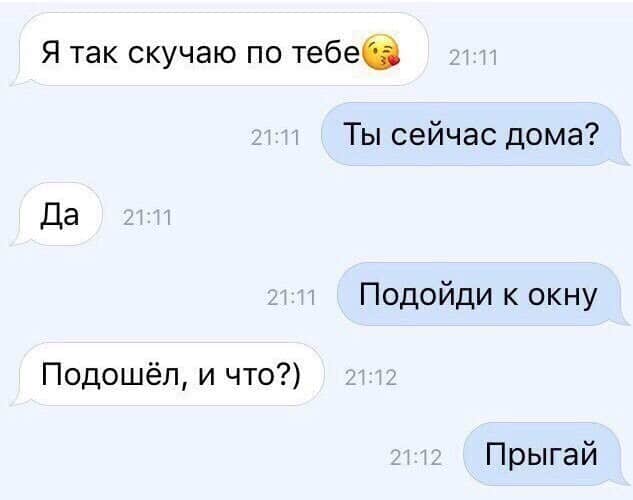Click the tail of the 'Да' bubble
The height and width of the screenshot is (500, 633).
(x=17, y=238)
